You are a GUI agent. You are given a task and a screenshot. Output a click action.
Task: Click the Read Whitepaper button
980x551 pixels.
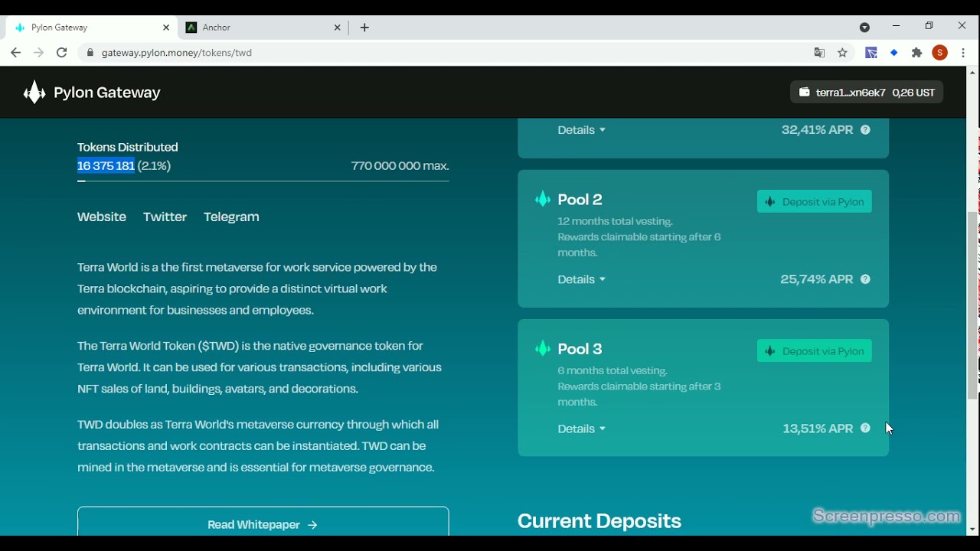pyautogui.click(x=263, y=522)
